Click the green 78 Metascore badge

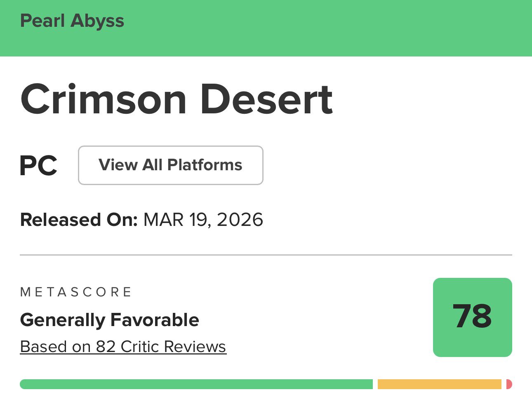click(x=472, y=317)
